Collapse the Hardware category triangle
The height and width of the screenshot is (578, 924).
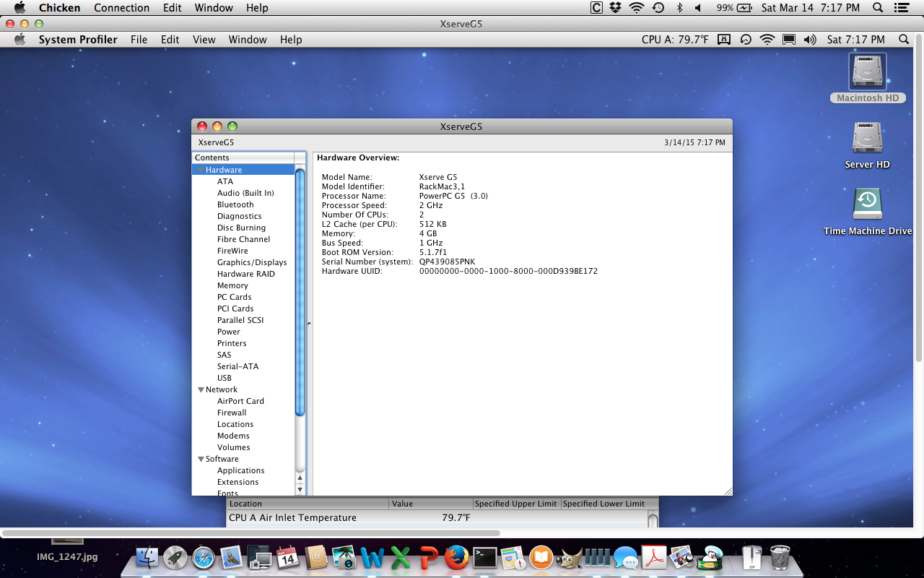201,170
